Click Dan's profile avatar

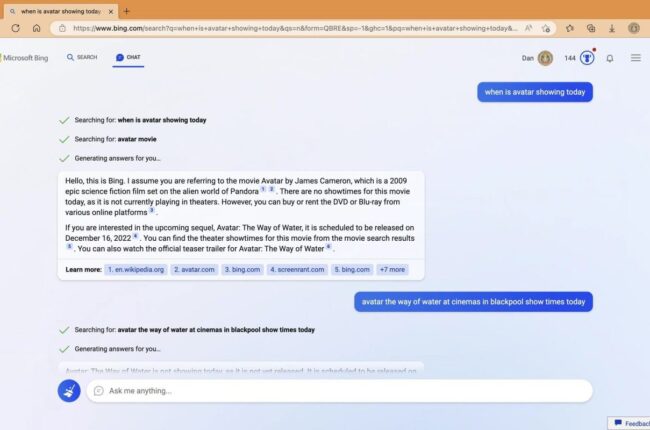(x=545, y=58)
